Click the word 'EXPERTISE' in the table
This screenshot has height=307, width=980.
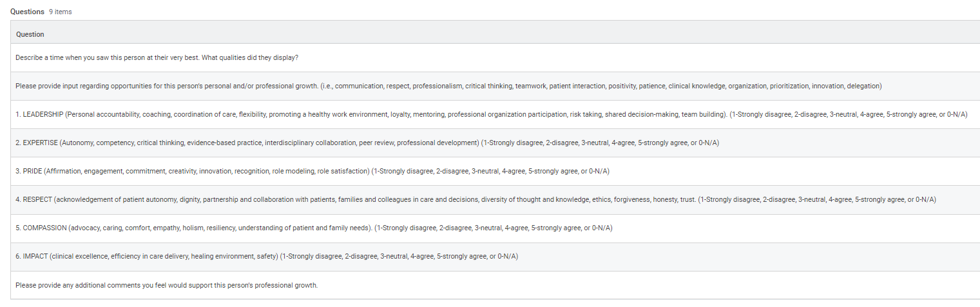(x=40, y=143)
